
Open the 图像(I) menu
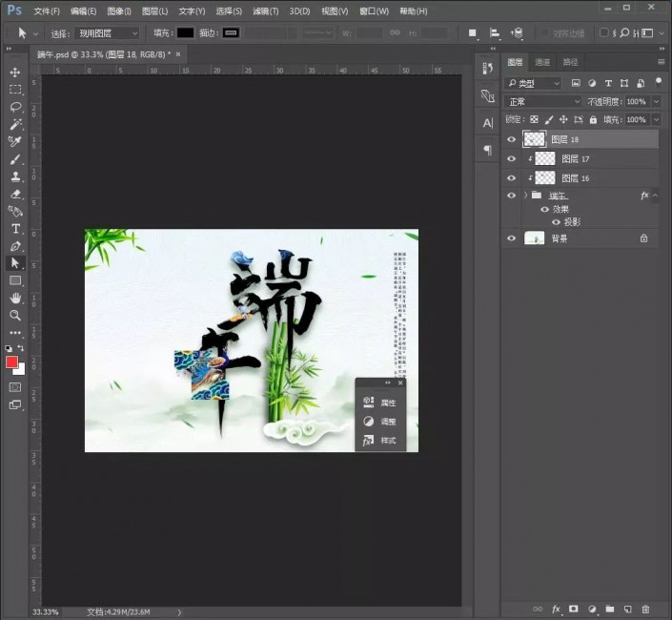(119, 11)
